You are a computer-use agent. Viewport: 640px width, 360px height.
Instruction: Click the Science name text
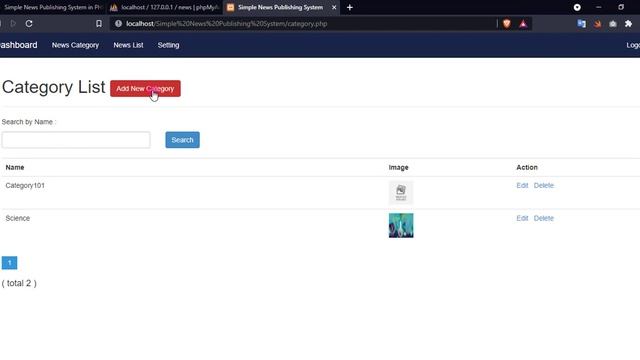click(x=18, y=218)
